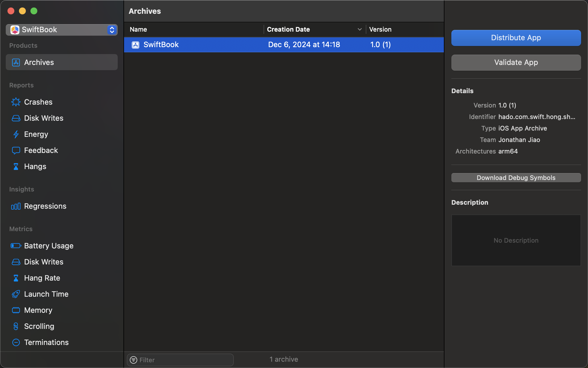This screenshot has height=368, width=588.
Task: Click the Memory chip icon
Action: point(16,310)
